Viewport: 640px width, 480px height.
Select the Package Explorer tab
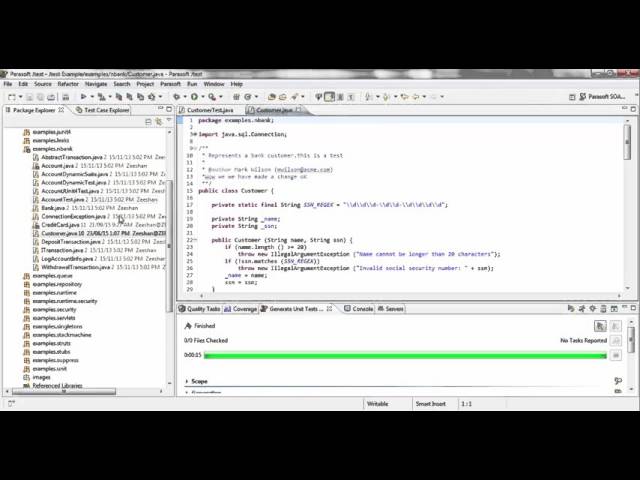[34, 110]
